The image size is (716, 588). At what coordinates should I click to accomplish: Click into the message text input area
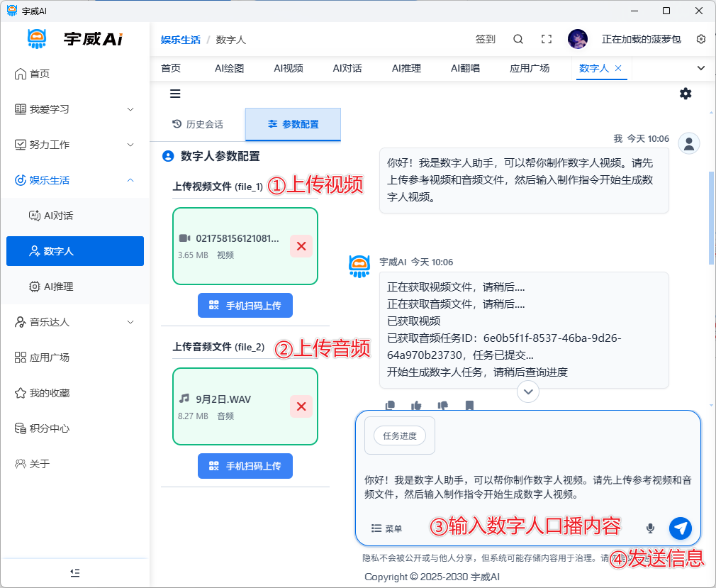(x=527, y=487)
